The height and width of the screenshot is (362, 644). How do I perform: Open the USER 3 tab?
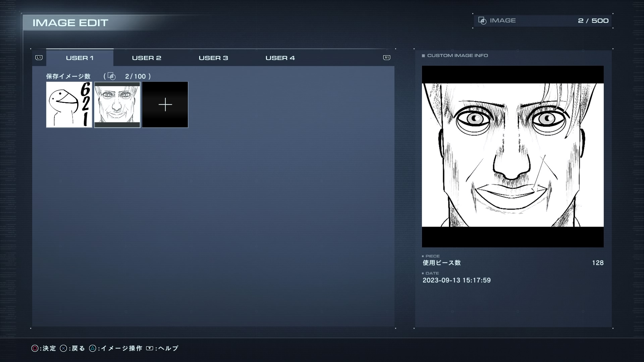[213, 58]
